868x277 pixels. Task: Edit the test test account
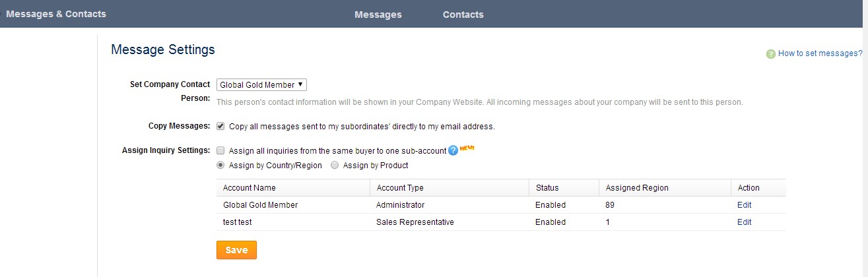pos(744,222)
